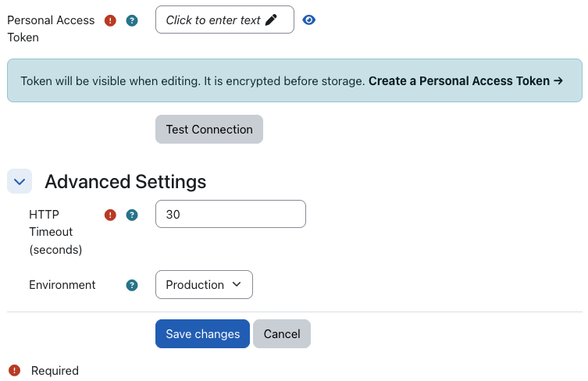The width and height of the screenshot is (588, 381).
Task: Click the pencil icon to edit the token
Action: coord(272,20)
